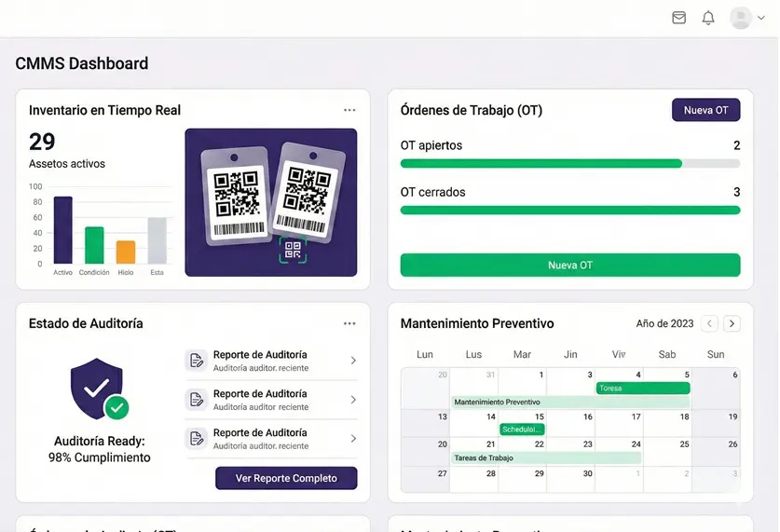The width and height of the screenshot is (780, 532).
Task: Click Ver Reporte Completo button
Action: click(x=286, y=478)
